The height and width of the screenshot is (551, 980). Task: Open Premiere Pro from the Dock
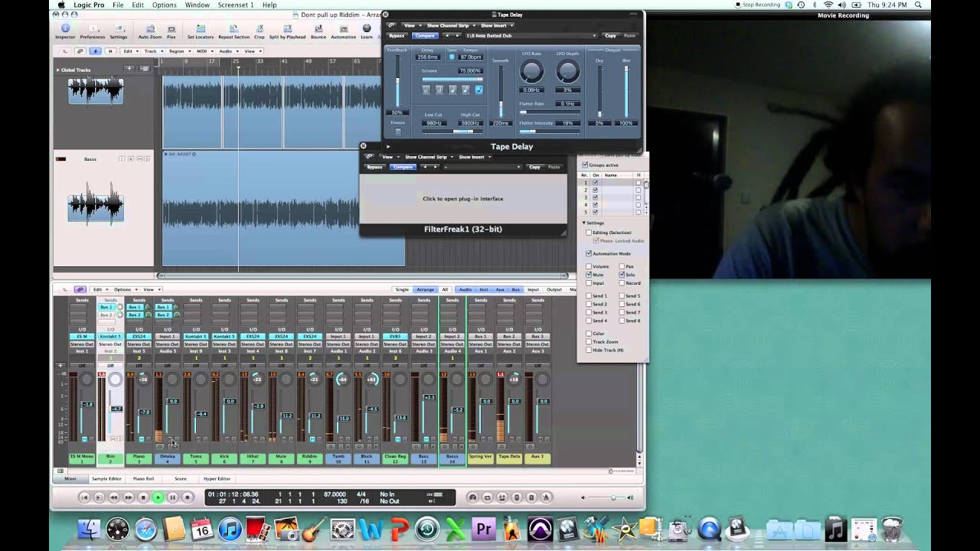click(x=483, y=530)
